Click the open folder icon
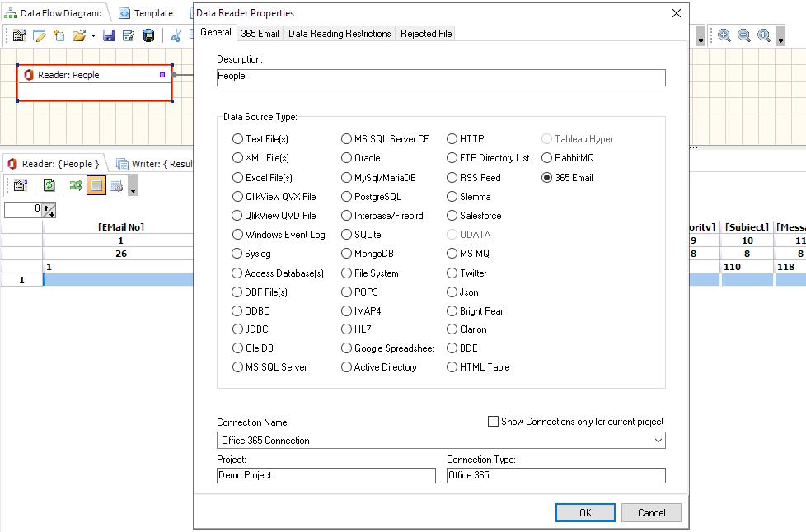 [78, 35]
